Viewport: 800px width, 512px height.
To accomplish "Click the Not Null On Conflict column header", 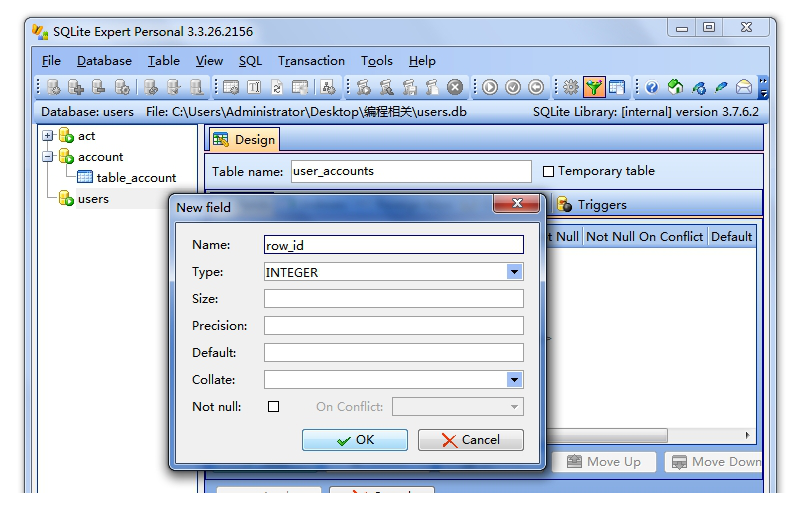I will (644, 237).
